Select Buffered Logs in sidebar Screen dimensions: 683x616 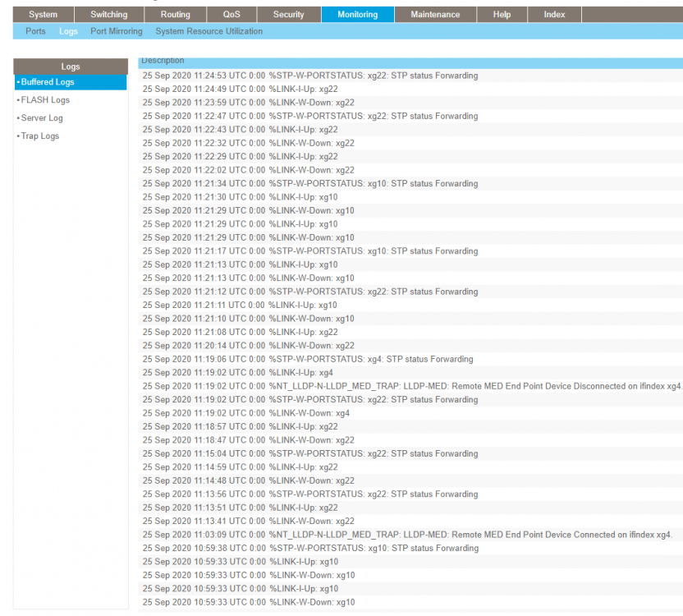coord(71,82)
